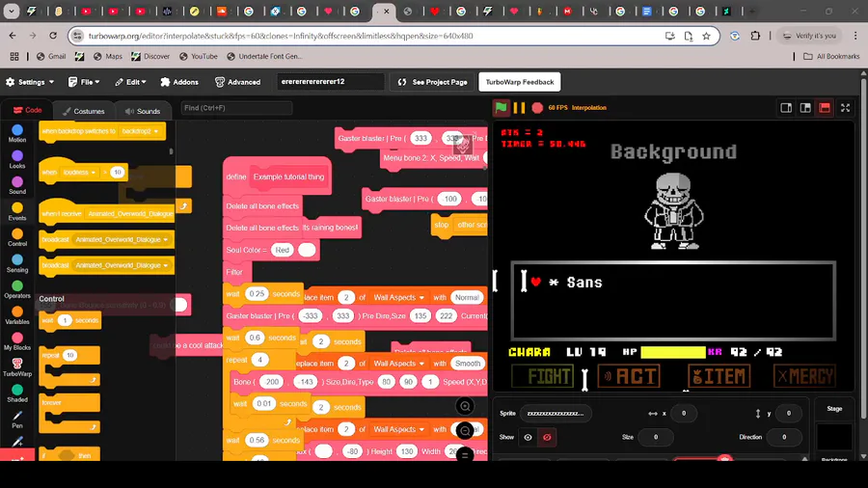The width and height of the screenshot is (868, 488).
Task: Open the Addons menu
Action: pos(179,82)
